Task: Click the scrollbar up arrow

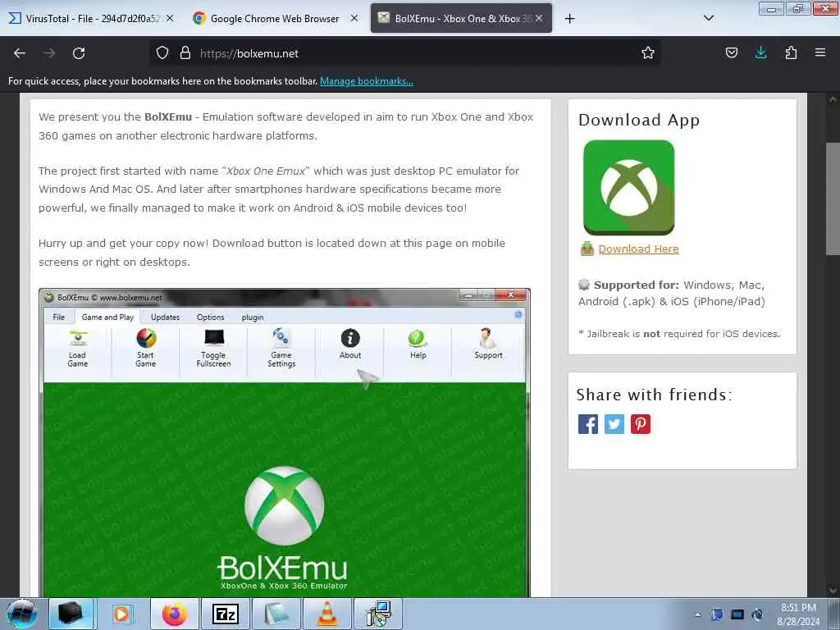Action: click(833, 99)
